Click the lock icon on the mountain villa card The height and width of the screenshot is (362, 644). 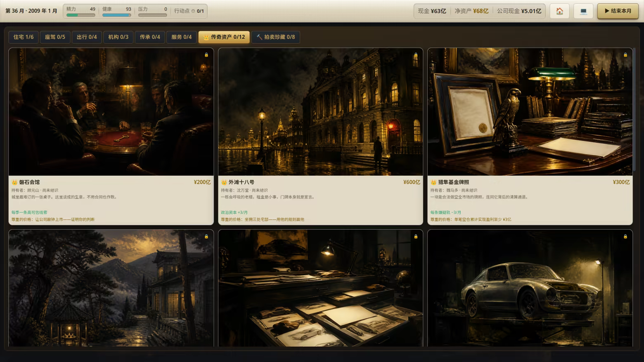click(206, 237)
